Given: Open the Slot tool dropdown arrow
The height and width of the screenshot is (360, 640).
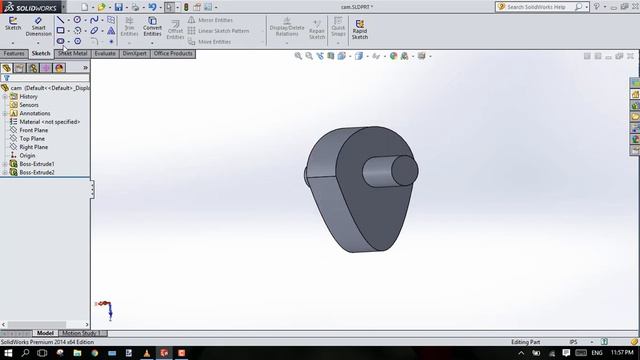Looking at the screenshot, I should (68, 42).
